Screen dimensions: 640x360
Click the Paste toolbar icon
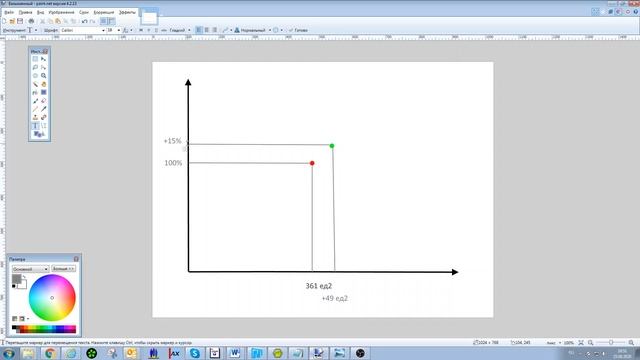58,21
